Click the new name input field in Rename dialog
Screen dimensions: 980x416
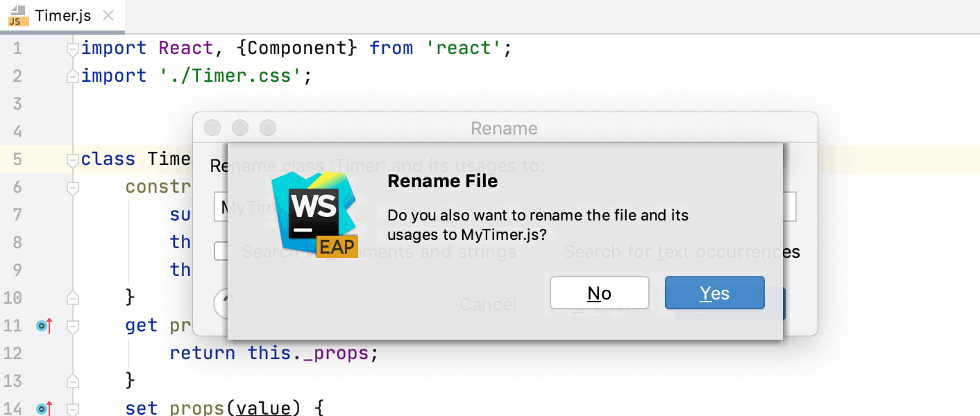(505, 207)
